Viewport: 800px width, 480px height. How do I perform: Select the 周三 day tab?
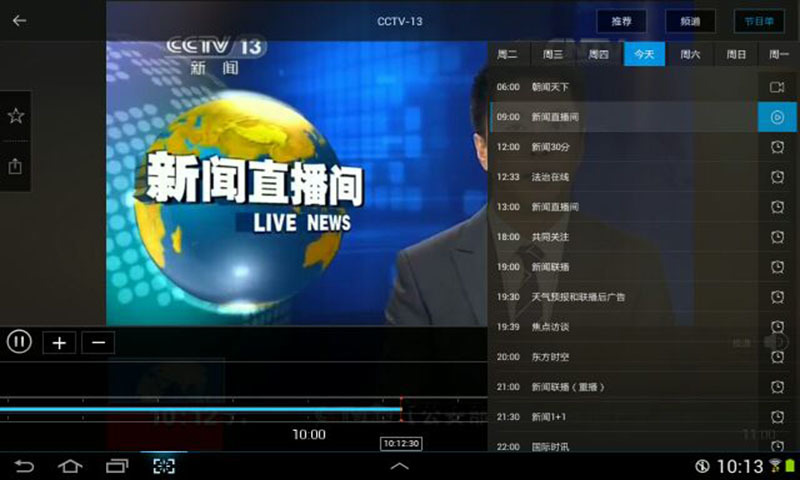pyautogui.click(x=553, y=54)
